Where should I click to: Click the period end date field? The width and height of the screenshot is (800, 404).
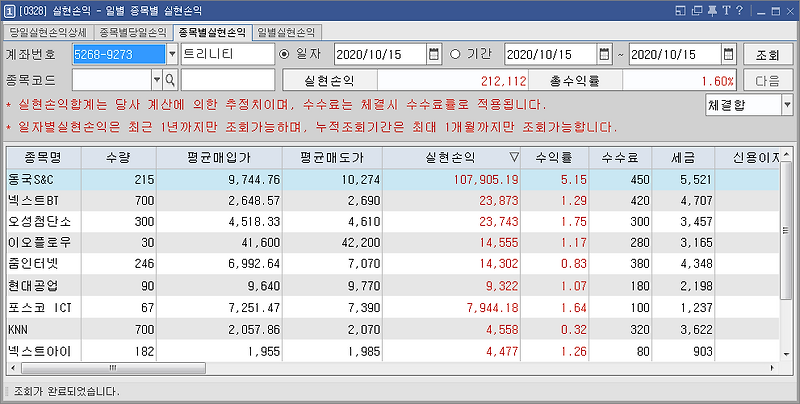pyautogui.click(x=675, y=54)
